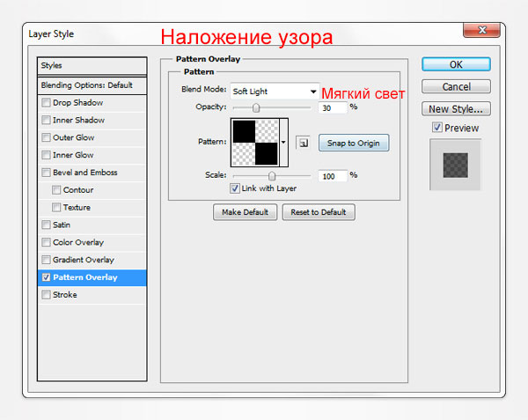Select the Color Overlay style label
Screen dimensions: 528x420
pos(78,242)
